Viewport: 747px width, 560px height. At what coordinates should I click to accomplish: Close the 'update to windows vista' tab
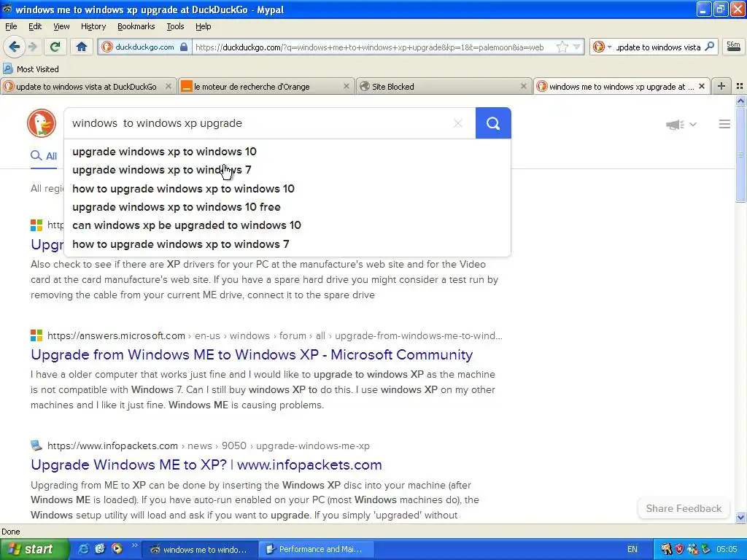(x=169, y=86)
